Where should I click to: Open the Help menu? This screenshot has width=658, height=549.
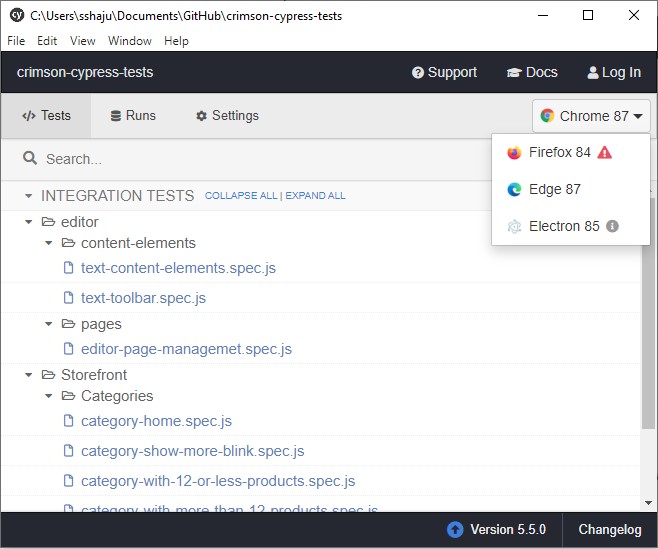click(176, 41)
